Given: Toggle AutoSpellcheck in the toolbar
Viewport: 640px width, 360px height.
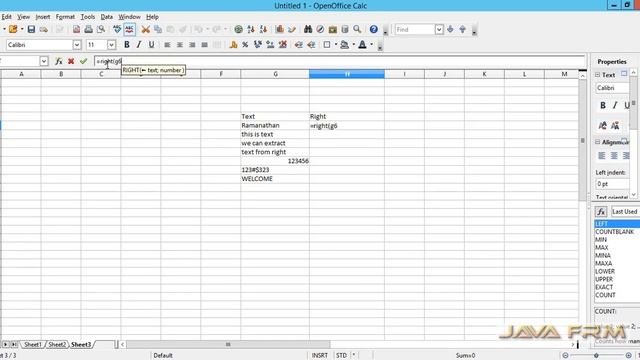Looking at the screenshot, I should (x=129, y=29).
